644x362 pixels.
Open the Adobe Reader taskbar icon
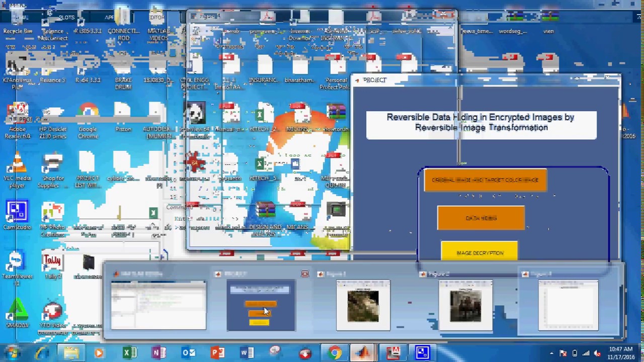[x=393, y=353]
